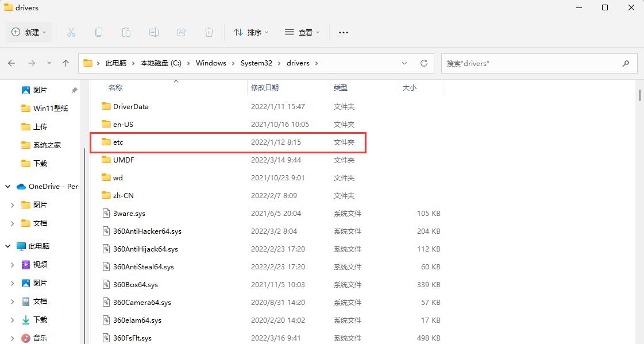Refresh the folder using the refresh icon
The width and height of the screenshot is (644, 344).
click(x=425, y=63)
